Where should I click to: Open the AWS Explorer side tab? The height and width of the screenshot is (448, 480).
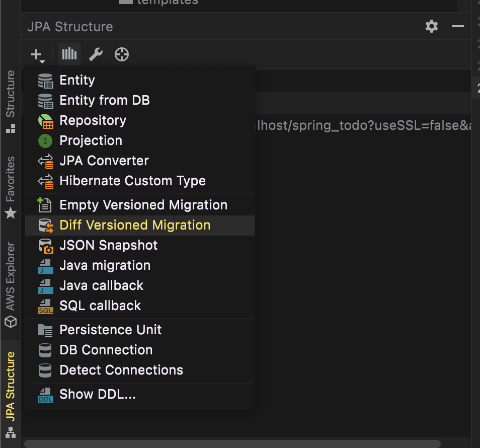[11, 285]
